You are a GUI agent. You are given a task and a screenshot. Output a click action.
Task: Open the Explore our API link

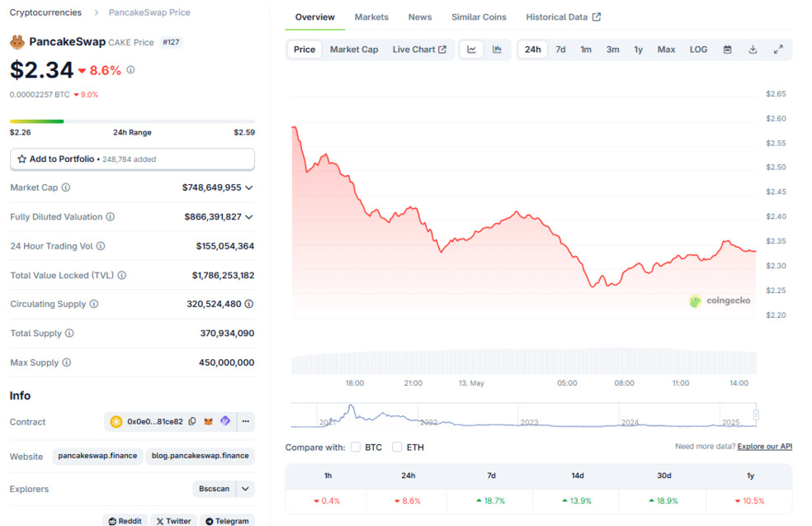click(764, 447)
